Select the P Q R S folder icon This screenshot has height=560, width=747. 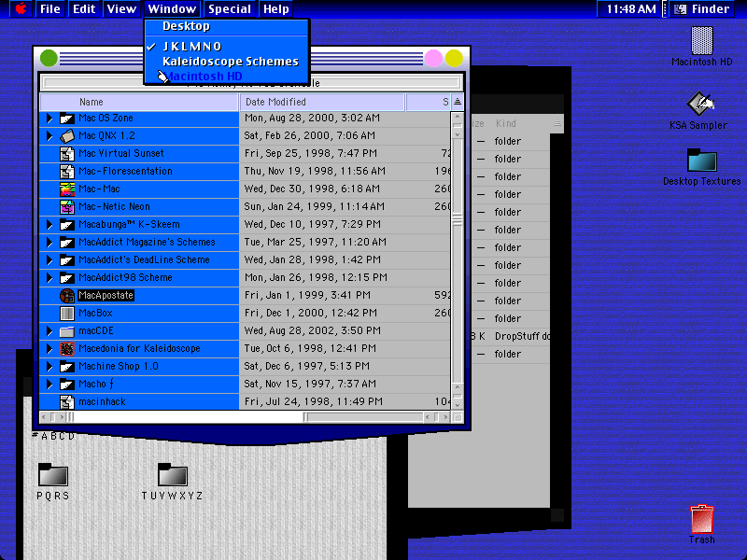(x=53, y=475)
